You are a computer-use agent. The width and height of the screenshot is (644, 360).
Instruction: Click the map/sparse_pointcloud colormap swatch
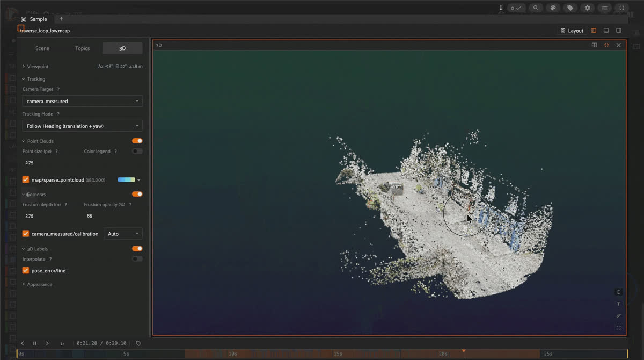[126, 179]
